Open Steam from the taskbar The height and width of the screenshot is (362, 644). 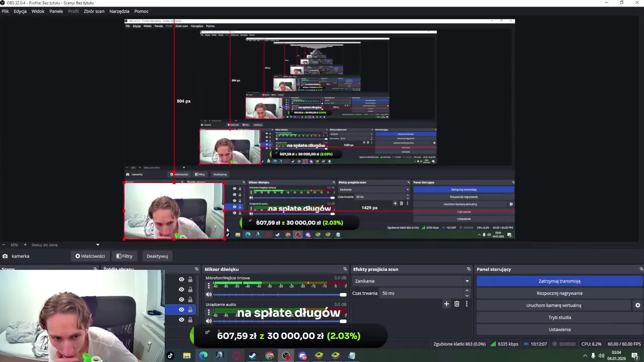(x=253, y=355)
